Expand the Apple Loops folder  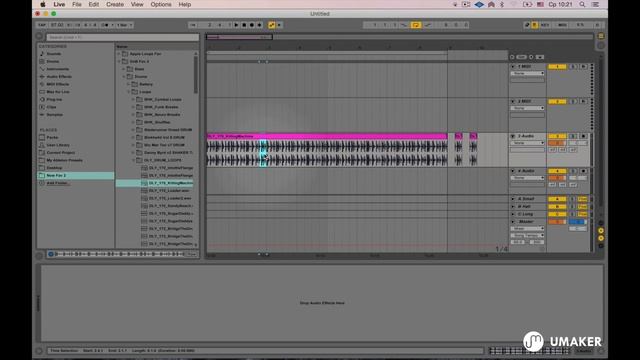(x=119, y=53)
